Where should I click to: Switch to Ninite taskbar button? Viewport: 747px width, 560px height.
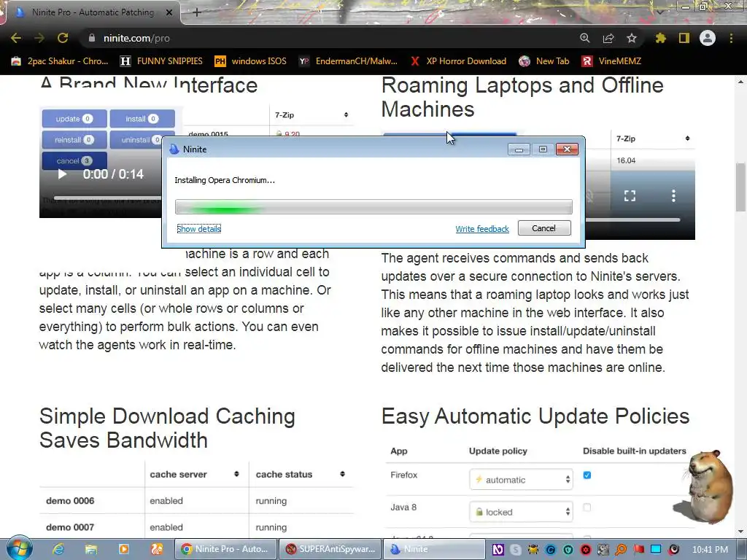[x=434, y=549]
